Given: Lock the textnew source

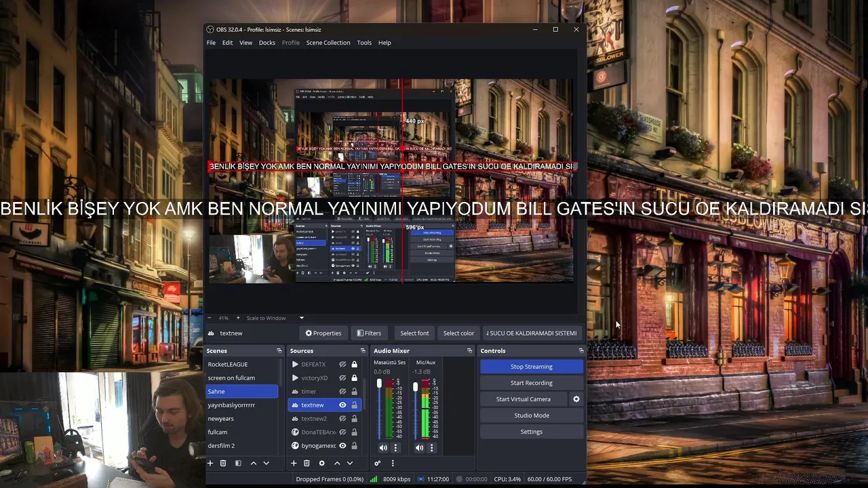Looking at the screenshot, I should [354, 405].
